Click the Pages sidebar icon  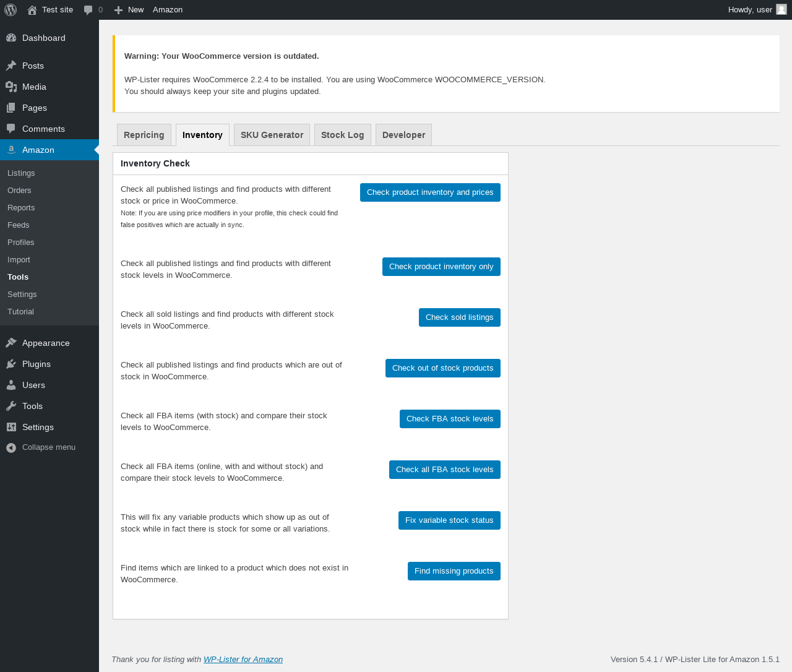click(11, 108)
